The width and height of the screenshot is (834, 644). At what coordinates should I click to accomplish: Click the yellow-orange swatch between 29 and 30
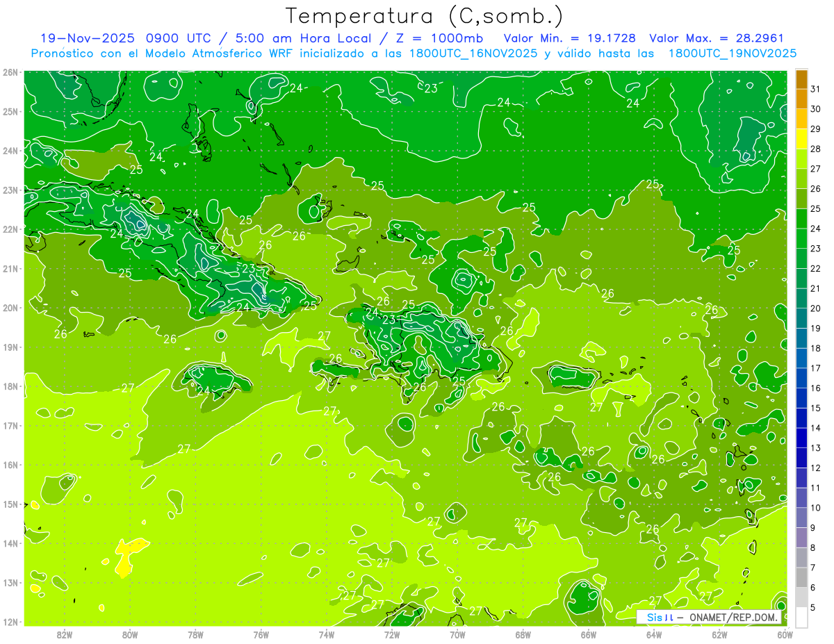[x=801, y=119]
